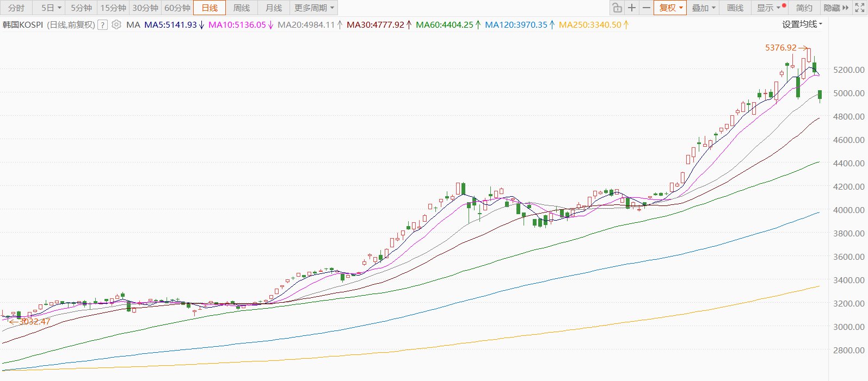
Task: Click the MA5:5141.93 label
Action: [170, 25]
